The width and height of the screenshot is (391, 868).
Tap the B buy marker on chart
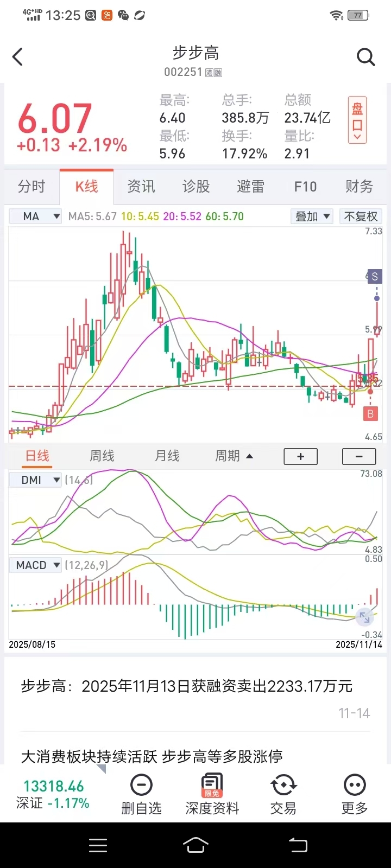tap(370, 414)
